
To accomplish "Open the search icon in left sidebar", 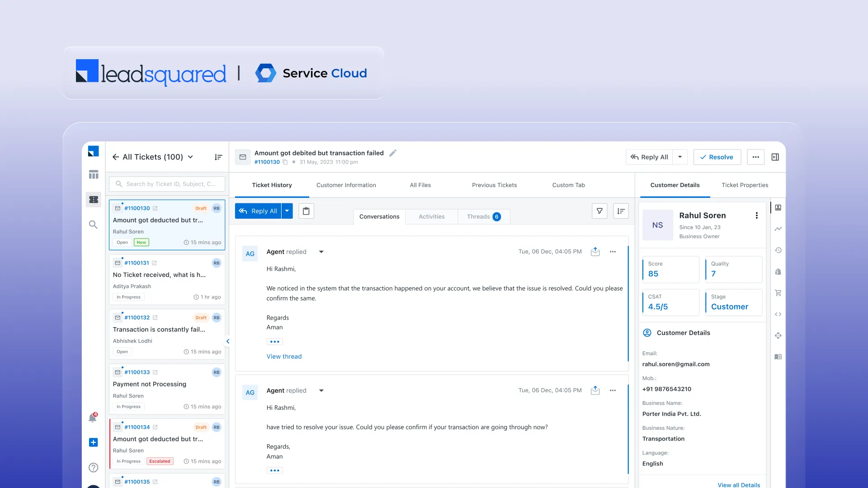I will click(93, 225).
